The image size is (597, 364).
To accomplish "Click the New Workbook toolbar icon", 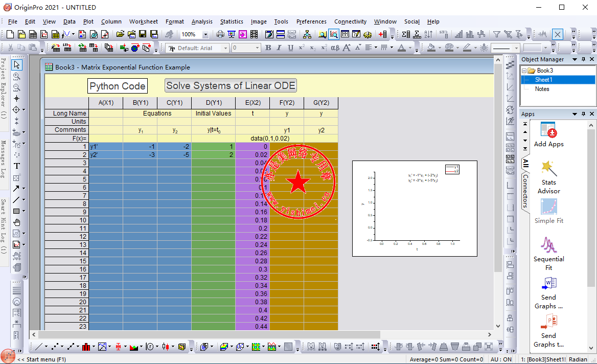I will (33, 35).
